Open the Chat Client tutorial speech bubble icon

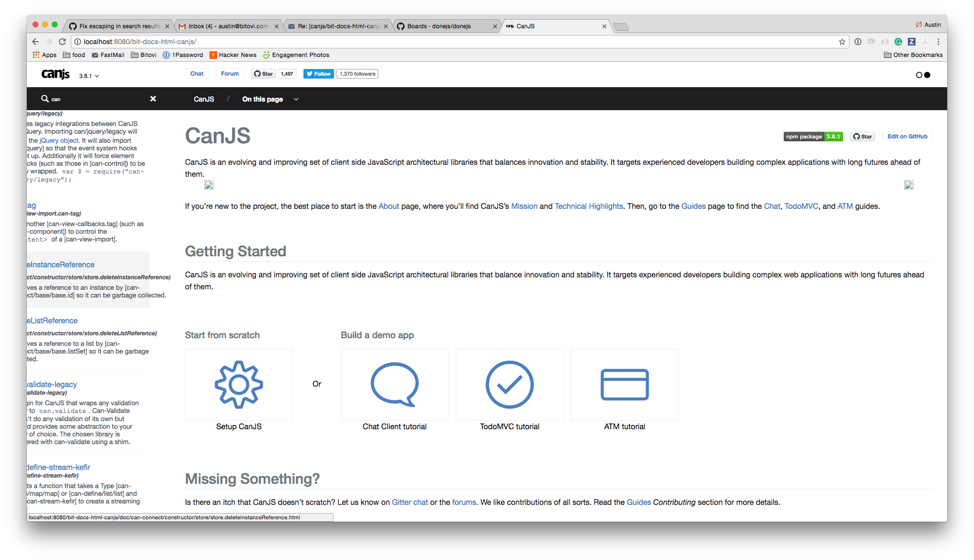394,384
